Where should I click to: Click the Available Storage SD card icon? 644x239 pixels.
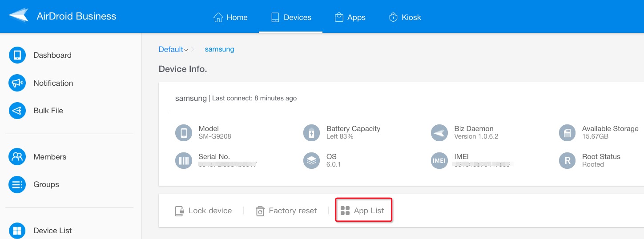point(567,133)
